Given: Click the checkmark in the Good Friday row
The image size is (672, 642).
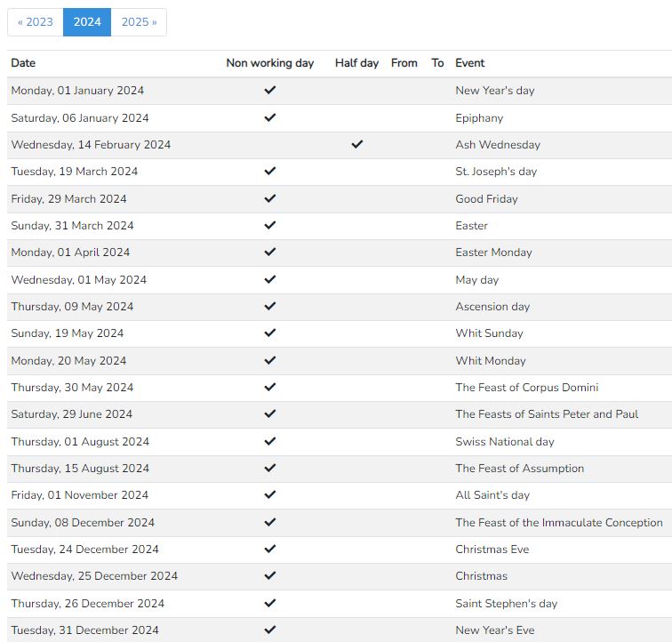Looking at the screenshot, I should [270, 198].
